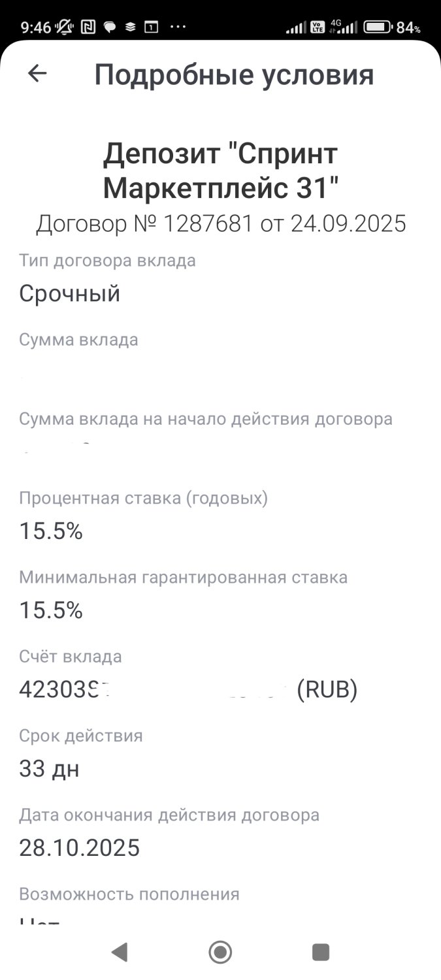441x980 pixels.
Task: Tap the VoLTE indicator icon
Action: [x=318, y=27]
